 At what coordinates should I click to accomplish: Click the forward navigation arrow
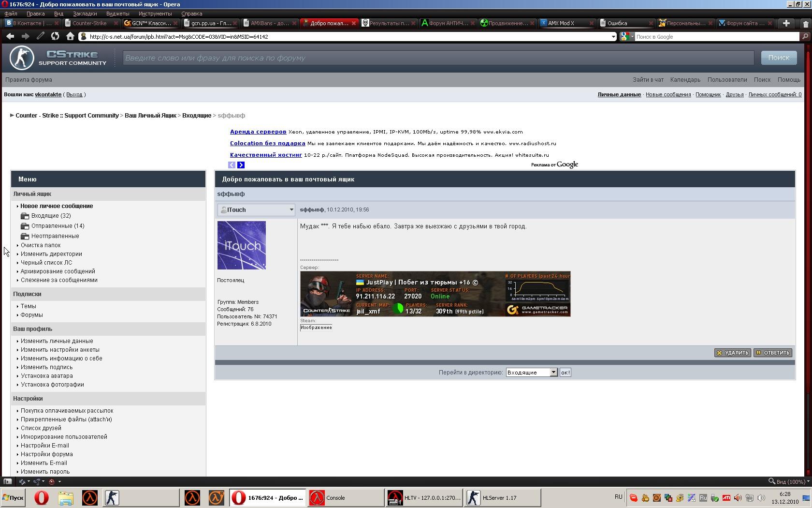pyautogui.click(x=25, y=36)
